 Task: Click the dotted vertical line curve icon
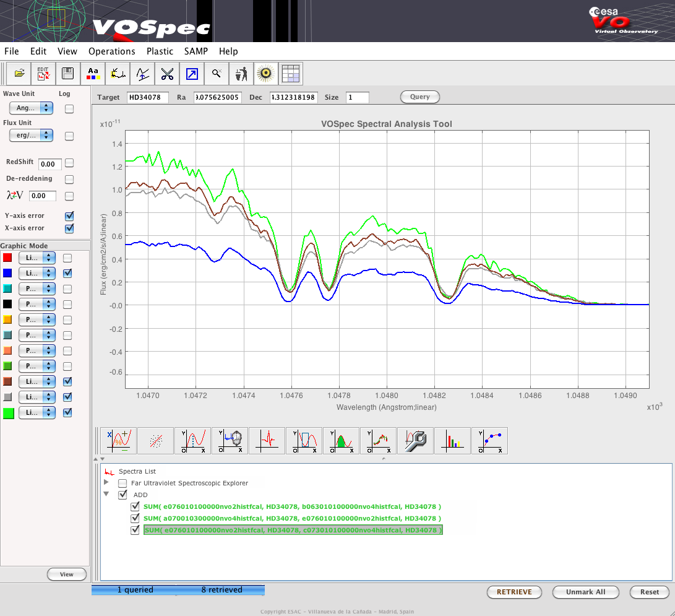(x=192, y=441)
